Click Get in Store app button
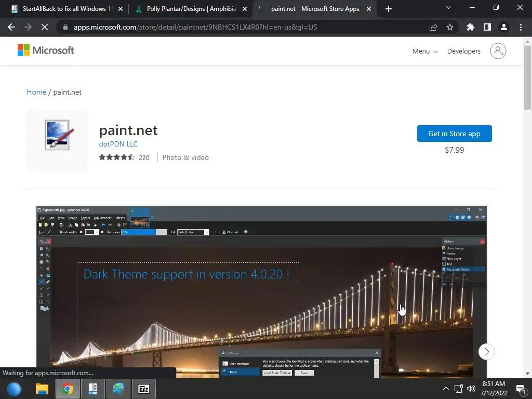Screen dimensions: 532x399 click(x=454, y=134)
